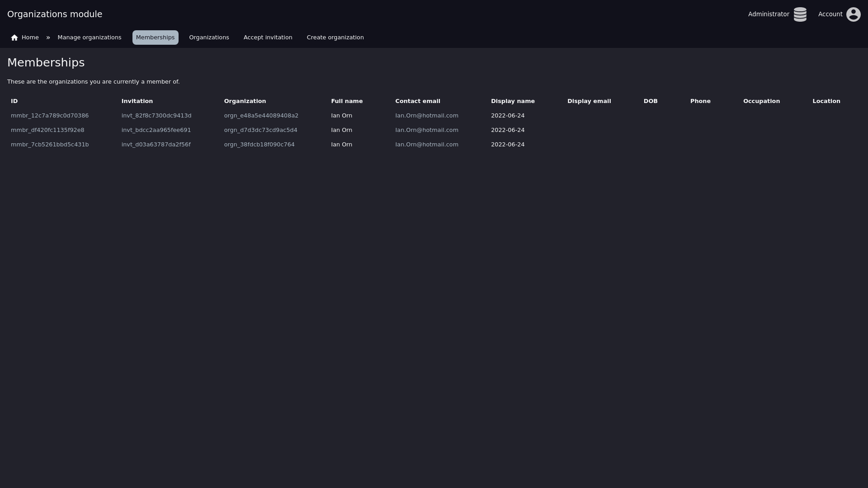
Task: Click the Administrator label text
Action: coord(768,14)
